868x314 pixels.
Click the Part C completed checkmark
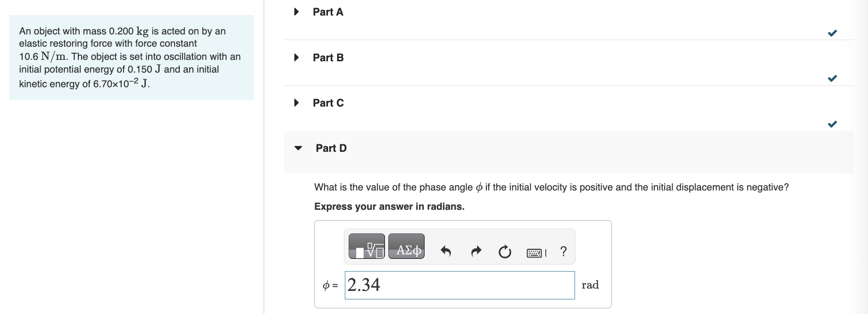pyautogui.click(x=832, y=124)
